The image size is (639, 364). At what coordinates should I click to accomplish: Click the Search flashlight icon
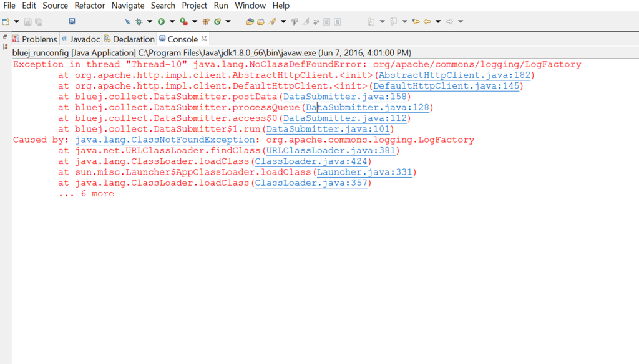pos(272,22)
